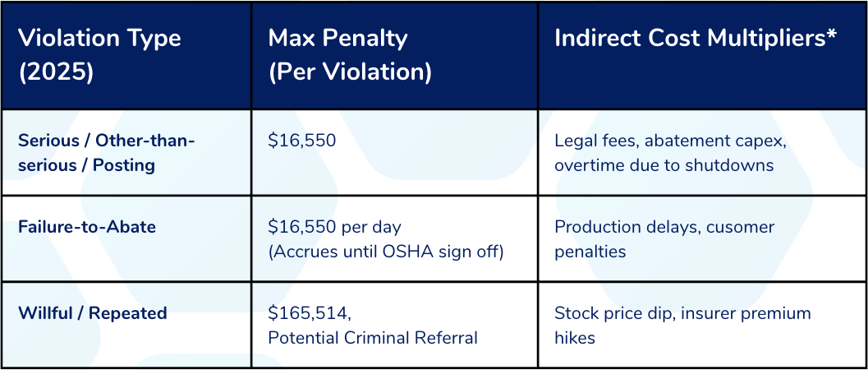Click the overtime due to shutdowns line
Image resolution: width=868 pixels, height=370 pixels.
click(x=664, y=165)
